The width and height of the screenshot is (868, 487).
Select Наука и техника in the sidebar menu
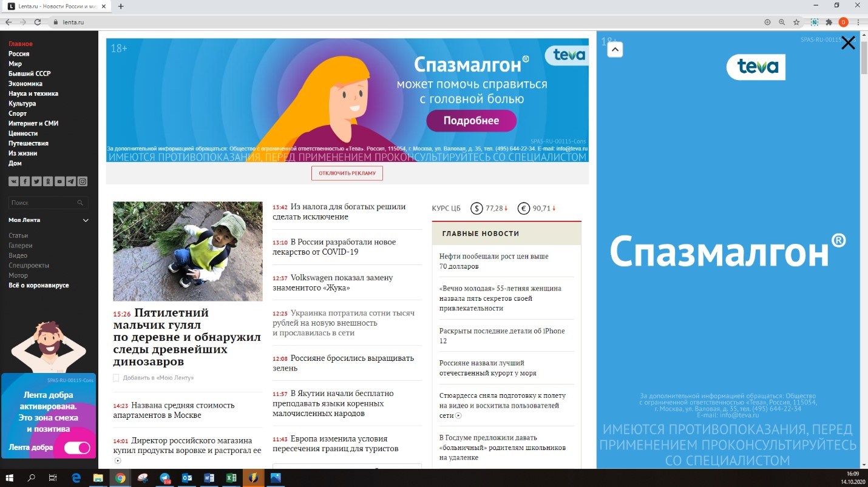pos(33,93)
